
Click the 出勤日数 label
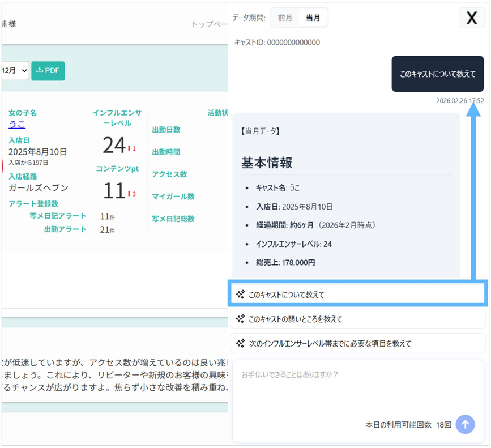tap(166, 130)
